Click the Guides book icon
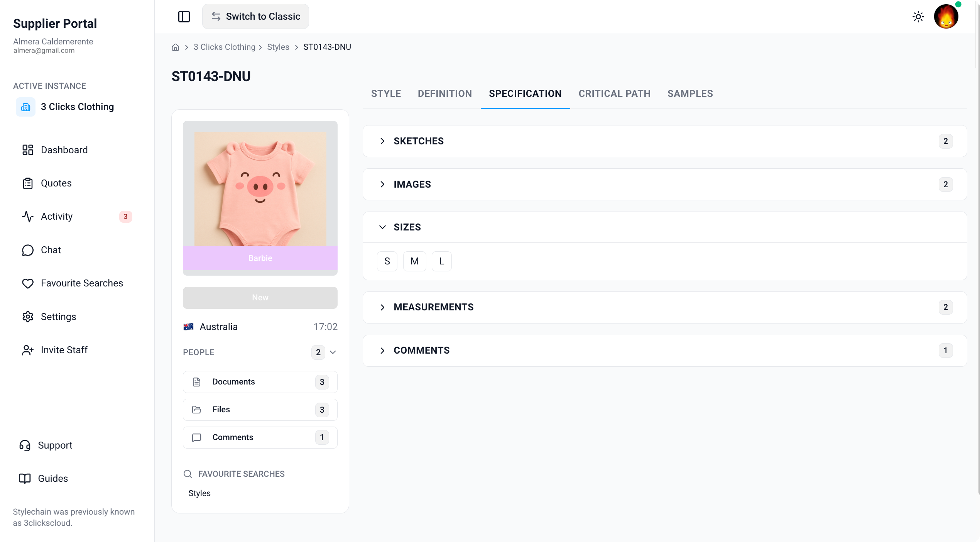Image resolution: width=980 pixels, height=542 pixels. 25,479
